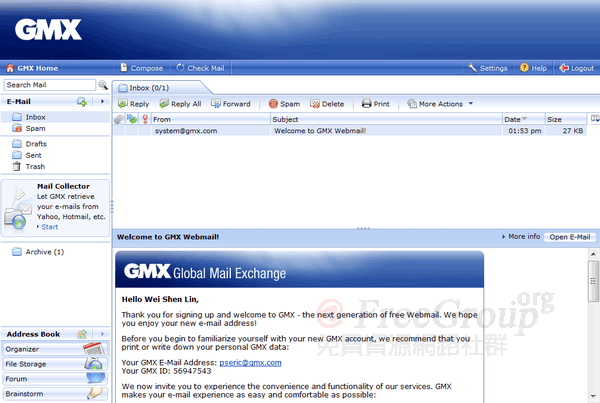Open GMX Home
Image resolution: width=600 pixels, height=403 pixels.
(x=32, y=68)
